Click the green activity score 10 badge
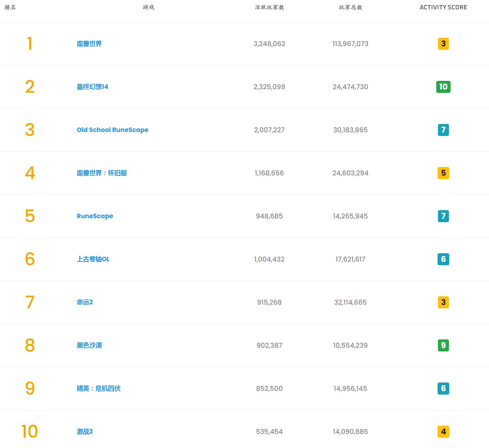The height and width of the screenshot is (448, 489). tap(443, 87)
